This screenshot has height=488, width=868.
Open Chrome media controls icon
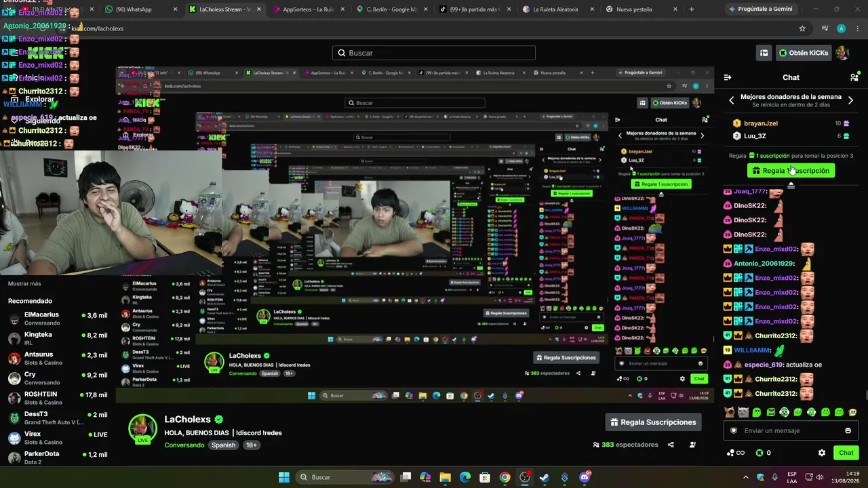(x=825, y=28)
